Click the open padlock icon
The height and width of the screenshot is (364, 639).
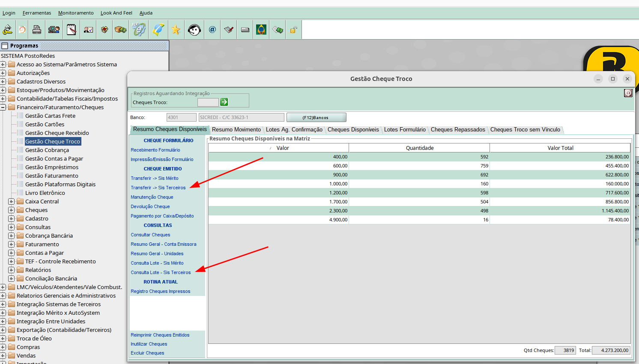(293, 30)
